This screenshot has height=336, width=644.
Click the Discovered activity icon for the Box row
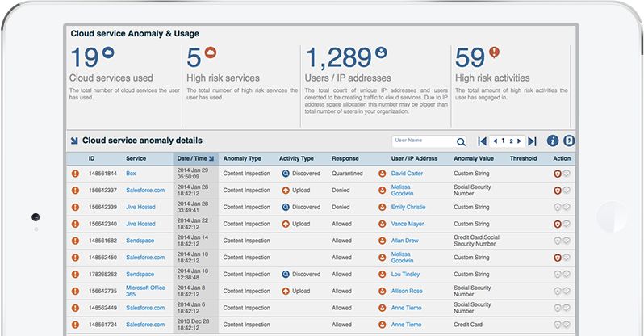click(x=286, y=174)
